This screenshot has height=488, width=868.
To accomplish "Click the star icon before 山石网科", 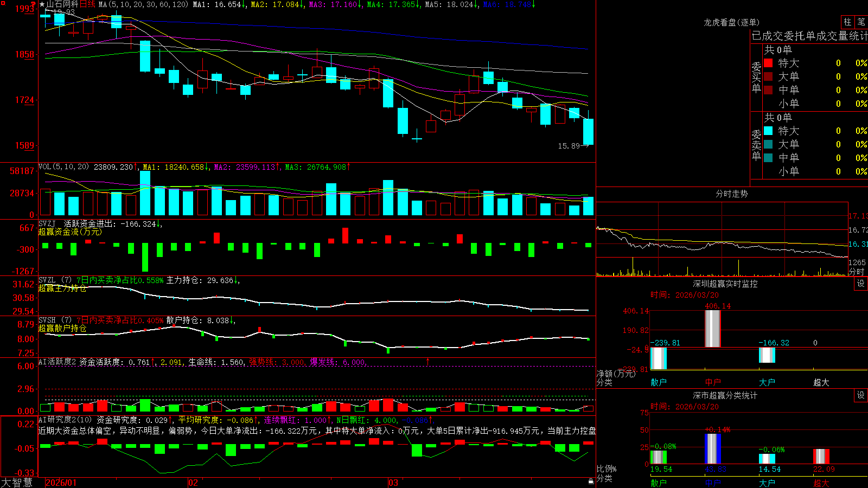I will tap(42, 4).
